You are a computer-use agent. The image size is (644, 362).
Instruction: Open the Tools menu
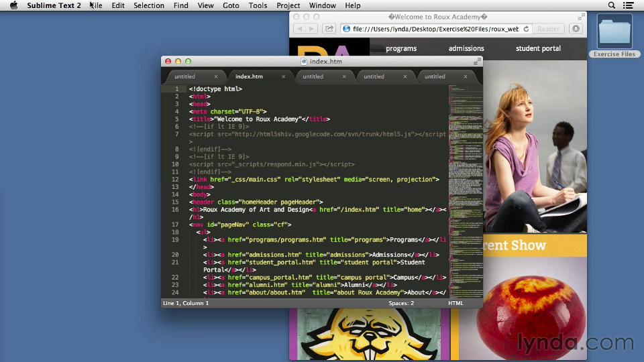coord(258,5)
